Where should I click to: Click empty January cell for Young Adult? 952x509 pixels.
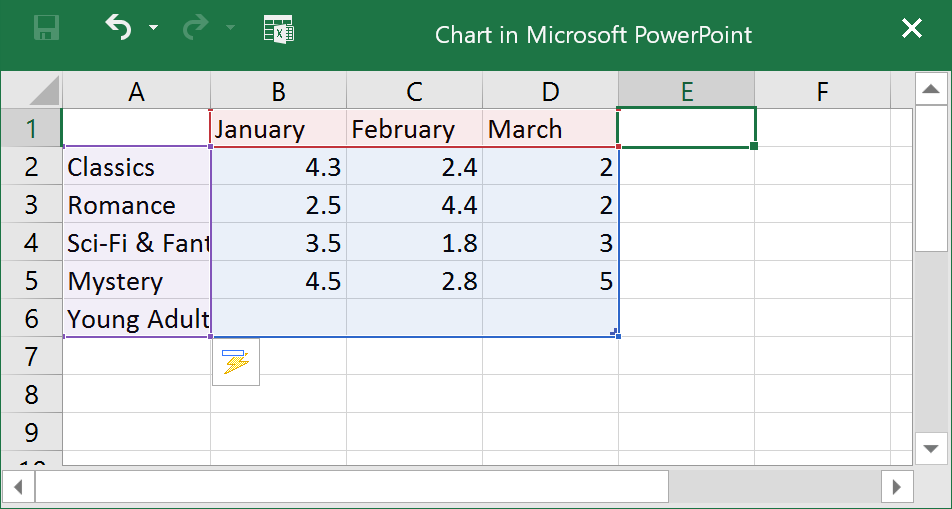(279, 318)
